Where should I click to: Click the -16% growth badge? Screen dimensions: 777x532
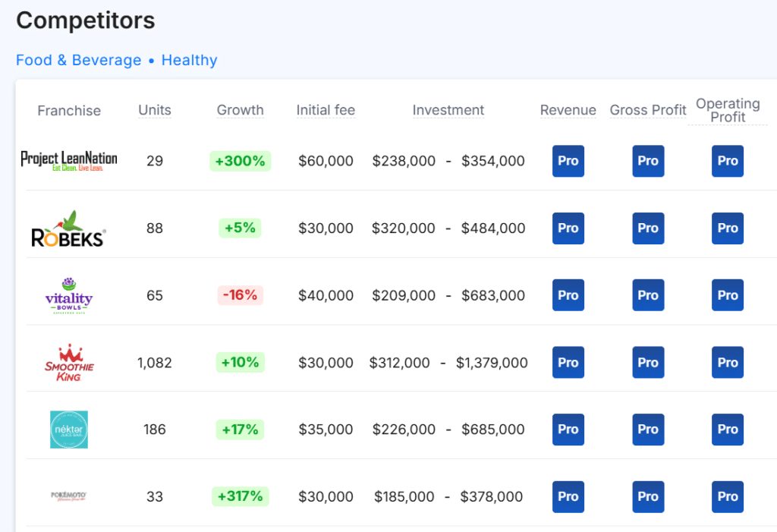tap(241, 295)
